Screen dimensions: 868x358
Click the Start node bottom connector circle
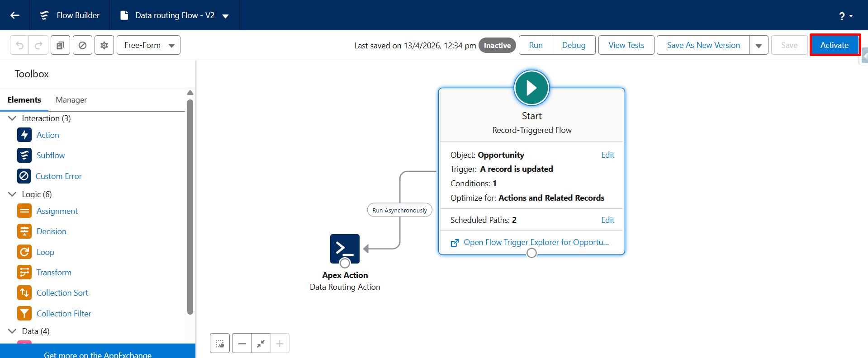[531, 253]
